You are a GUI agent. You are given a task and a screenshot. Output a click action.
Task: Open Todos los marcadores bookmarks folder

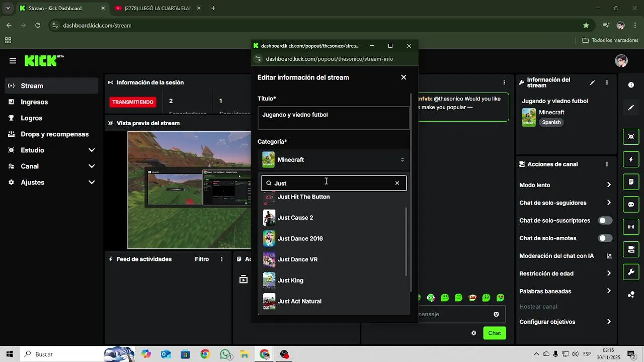[610, 40]
